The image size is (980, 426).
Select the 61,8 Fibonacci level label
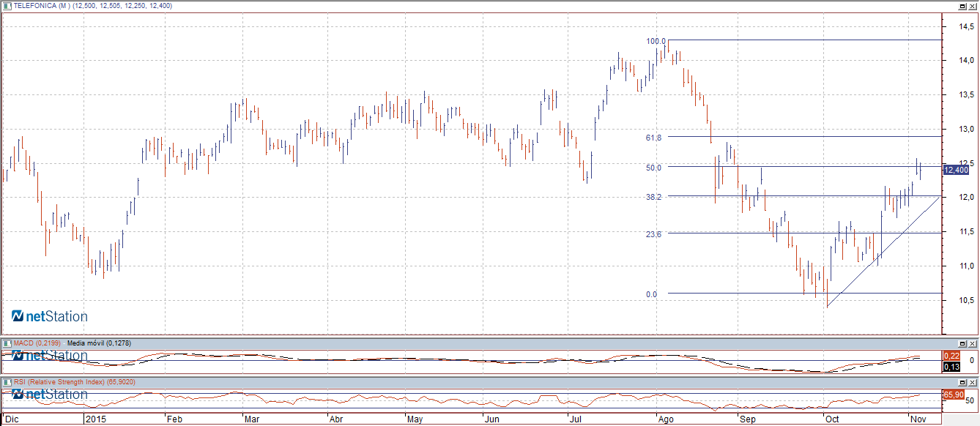click(x=654, y=138)
